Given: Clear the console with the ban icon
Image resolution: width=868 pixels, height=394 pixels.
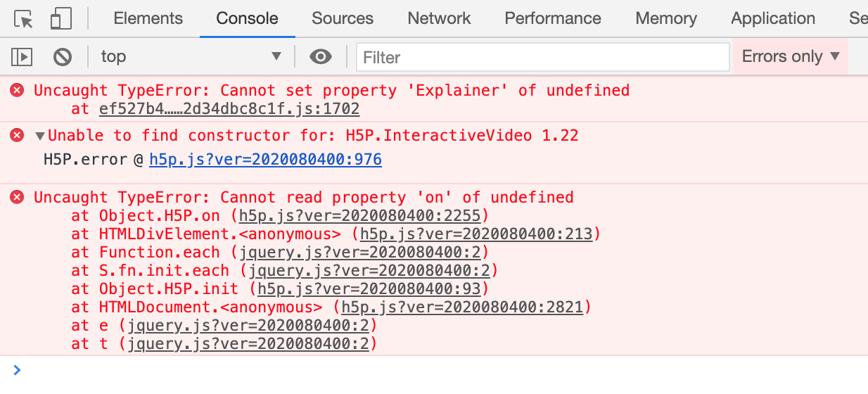Looking at the screenshot, I should pos(63,57).
